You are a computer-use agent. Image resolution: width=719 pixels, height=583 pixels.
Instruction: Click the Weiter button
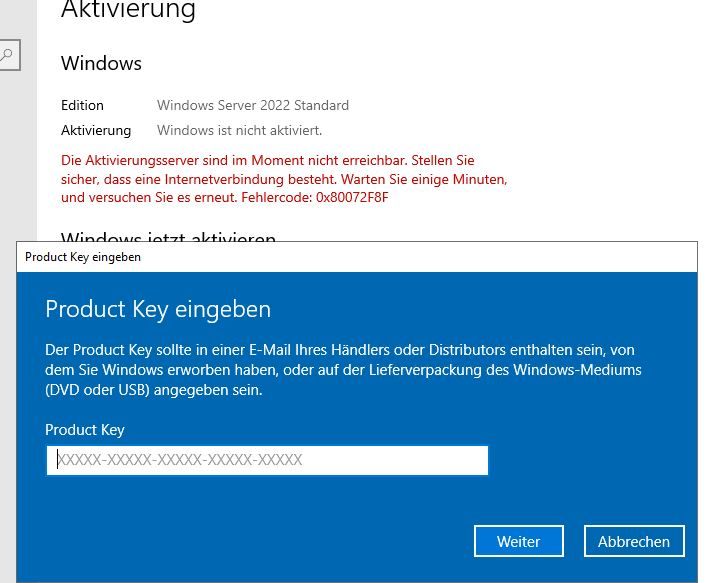point(519,541)
